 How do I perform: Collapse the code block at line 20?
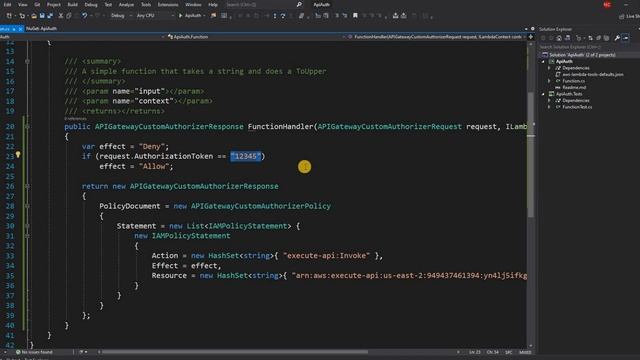click(x=27, y=127)
